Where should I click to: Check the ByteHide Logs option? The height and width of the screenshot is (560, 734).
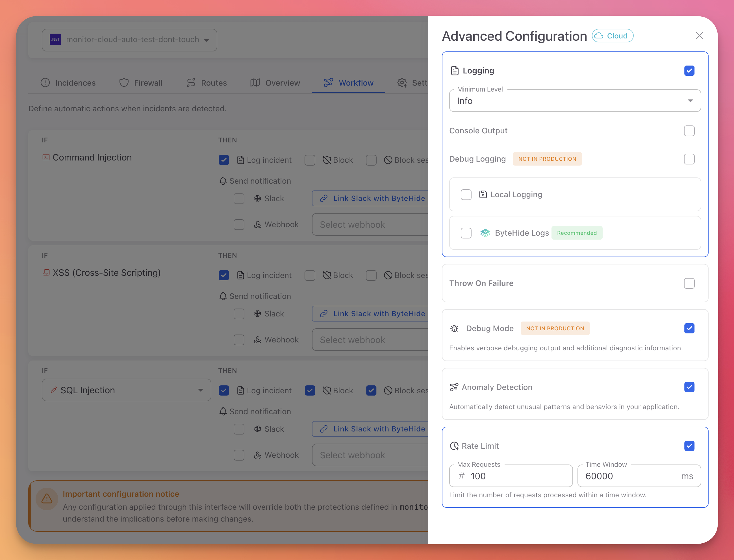[466, 233]
